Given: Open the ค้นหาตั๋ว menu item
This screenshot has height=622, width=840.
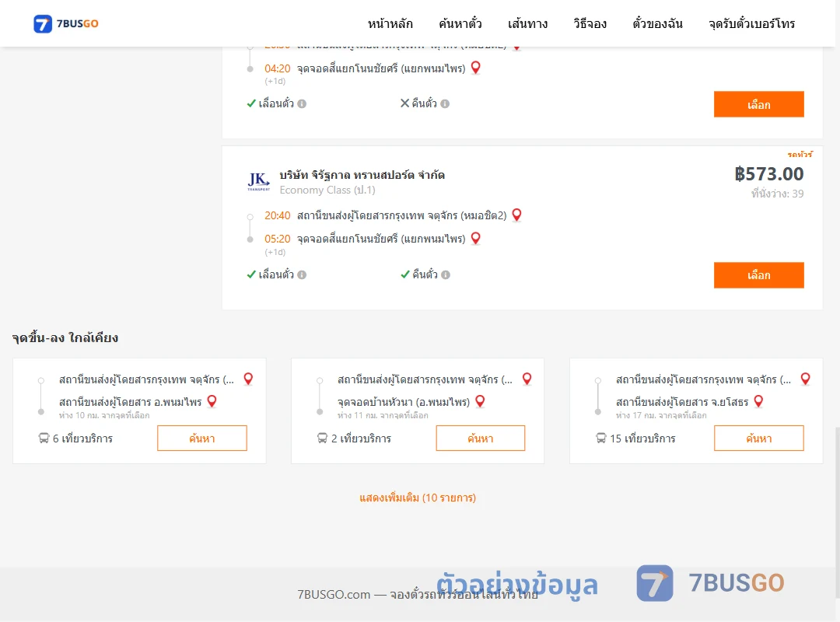Looking at the screenshot, I should coord(460,23).
